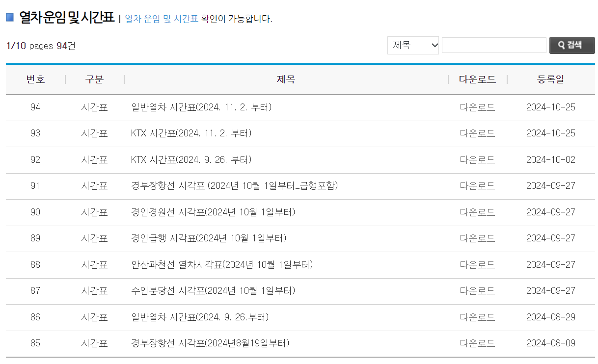
Task: Click the 열차운임 및 시간표 page heading
Action: point(67,18)
